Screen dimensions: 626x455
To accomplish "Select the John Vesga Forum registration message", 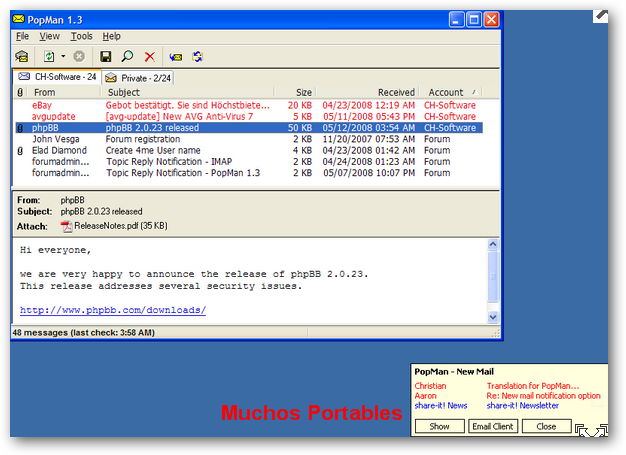I will pyautogui.click(x=249, y=139).
